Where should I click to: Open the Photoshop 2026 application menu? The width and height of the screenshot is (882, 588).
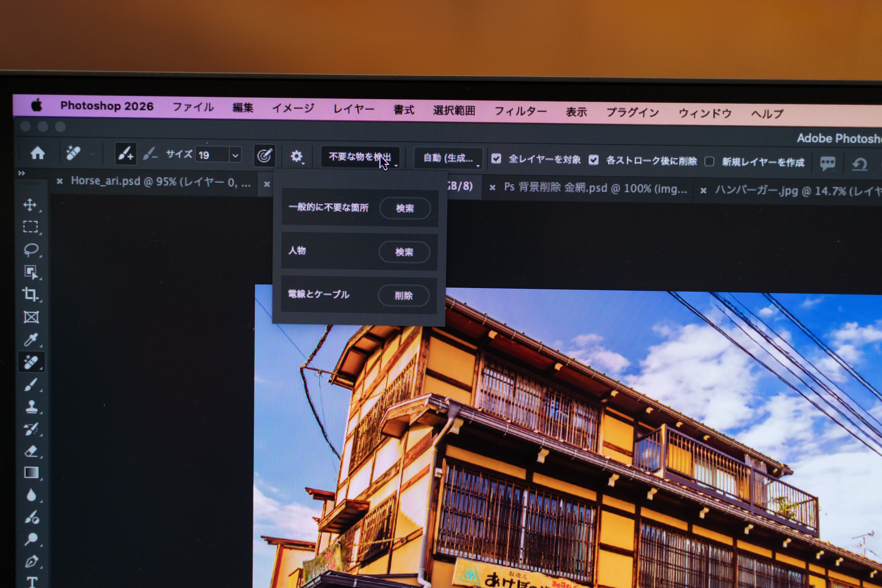(x=107, y=106)
